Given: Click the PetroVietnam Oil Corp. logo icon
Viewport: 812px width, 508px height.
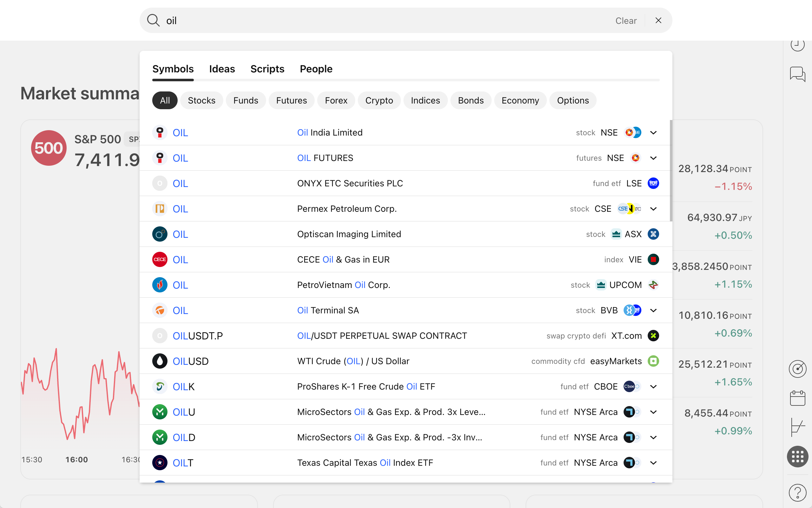Looking at the screenshot, I should coord(160,285).
